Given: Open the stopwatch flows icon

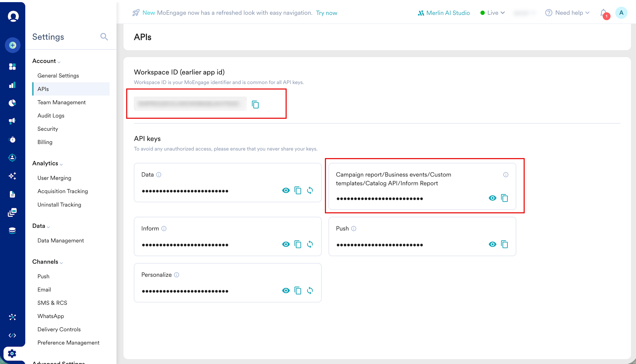Looking at the screenshot, I should 12,139.
